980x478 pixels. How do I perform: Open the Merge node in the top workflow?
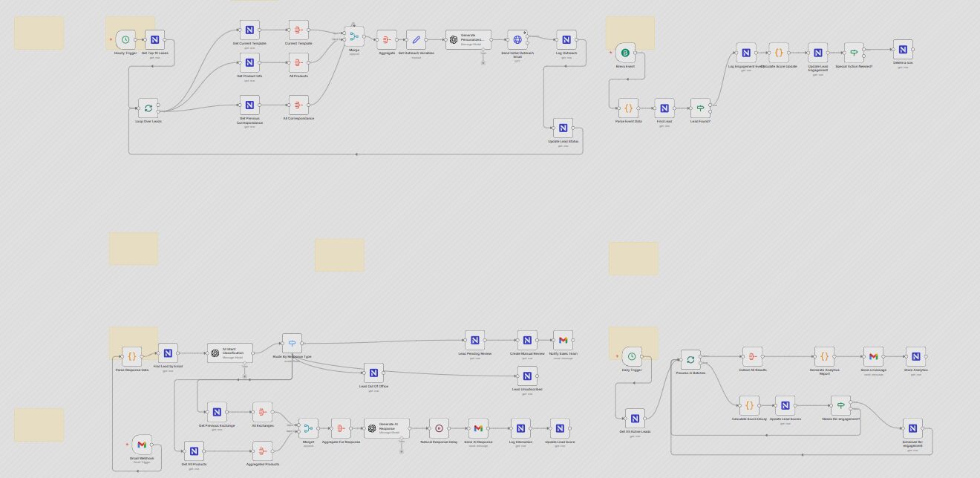(354, 36)
